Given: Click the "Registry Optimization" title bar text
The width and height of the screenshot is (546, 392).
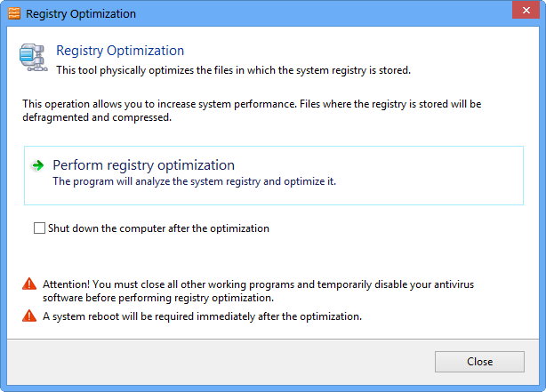Looking at the screenshot, I should [81, 14].
